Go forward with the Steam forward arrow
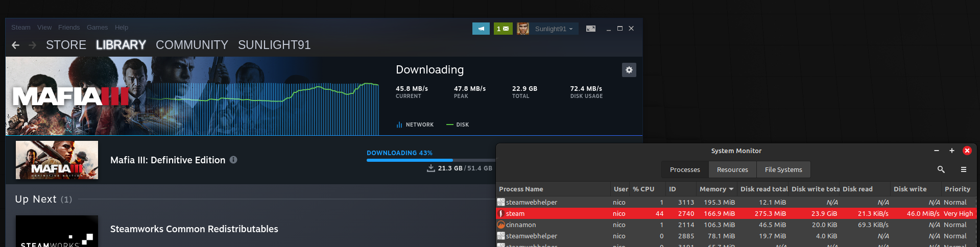The image size is (980, 247). tap(33, 45)
